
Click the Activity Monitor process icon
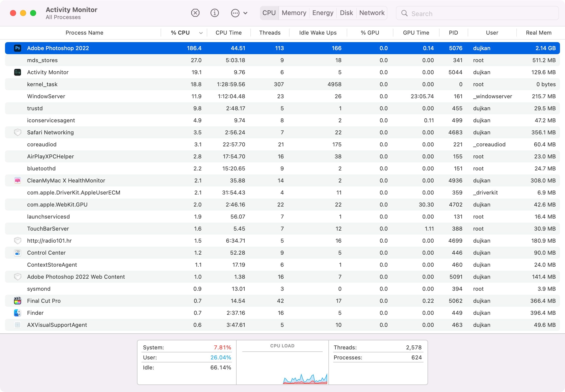pos(18,72)
